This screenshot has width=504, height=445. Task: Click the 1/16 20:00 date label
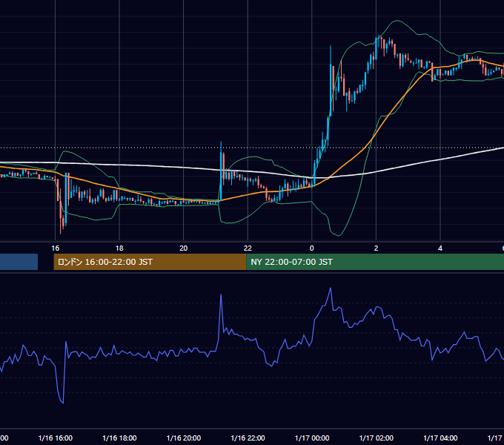click(x=184, y=438)
